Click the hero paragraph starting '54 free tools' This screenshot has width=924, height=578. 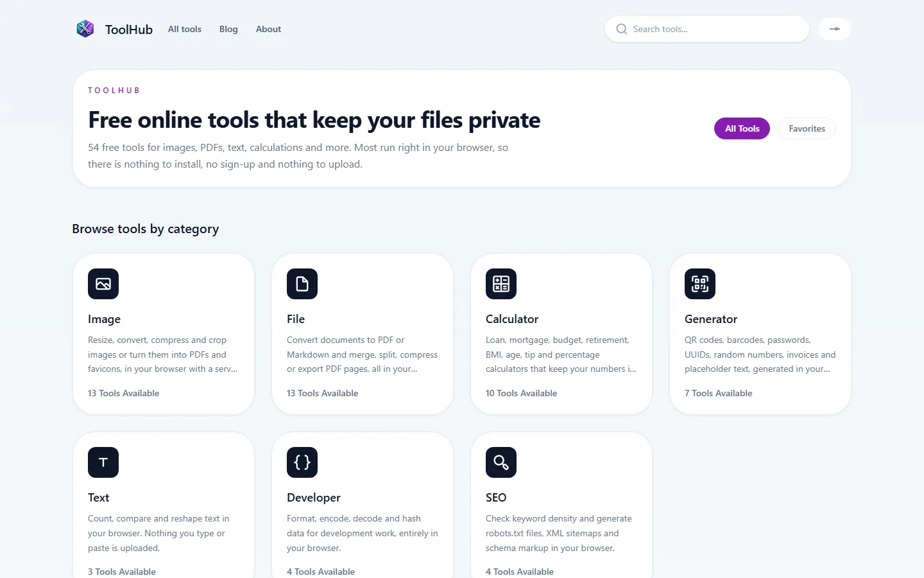click(298, 156)
